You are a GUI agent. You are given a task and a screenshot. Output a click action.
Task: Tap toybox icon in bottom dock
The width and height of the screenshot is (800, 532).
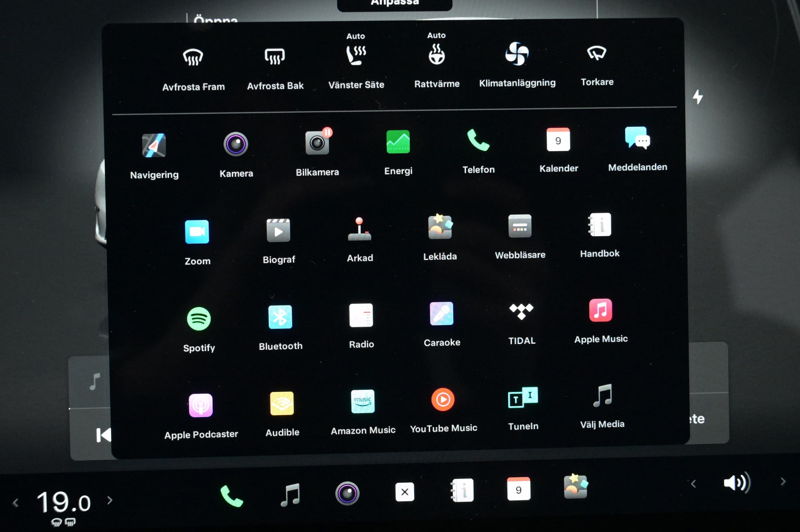coord(575,486)
